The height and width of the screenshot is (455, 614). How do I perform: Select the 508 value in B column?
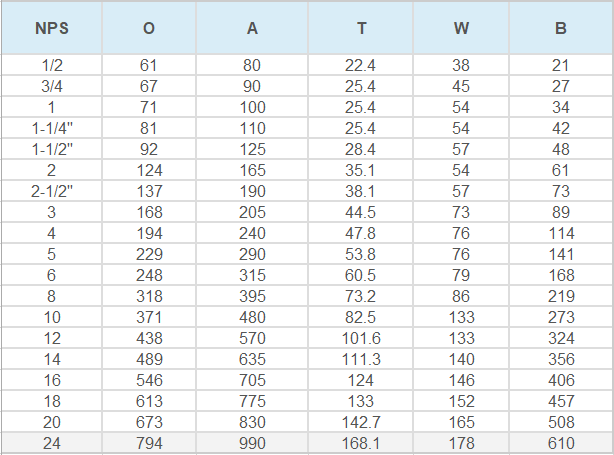pos(561,422)
